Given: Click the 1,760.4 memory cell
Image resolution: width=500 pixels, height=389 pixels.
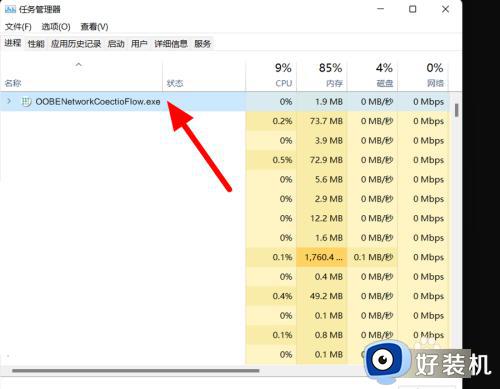Looking at the screenshot, I should 323,257.
